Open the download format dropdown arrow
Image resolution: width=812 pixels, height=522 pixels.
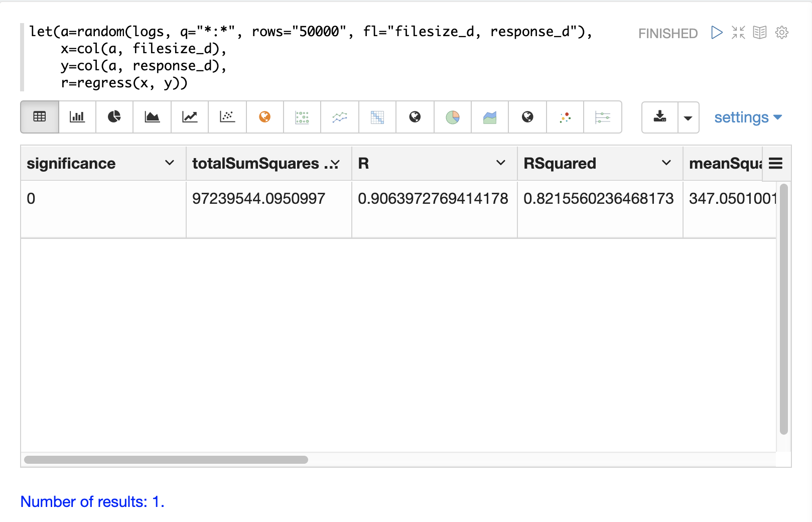pos(688,118)
